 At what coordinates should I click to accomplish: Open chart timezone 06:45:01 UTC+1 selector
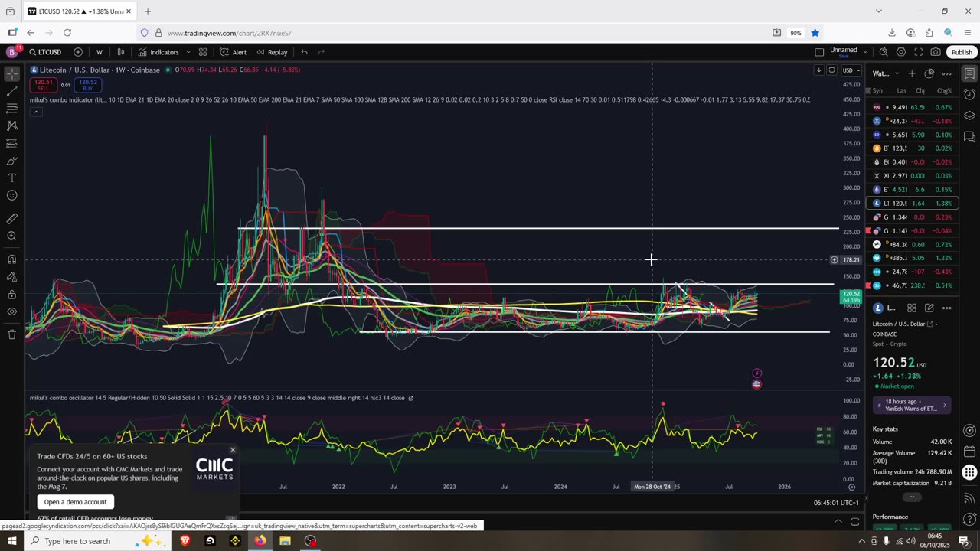(836, 503)
